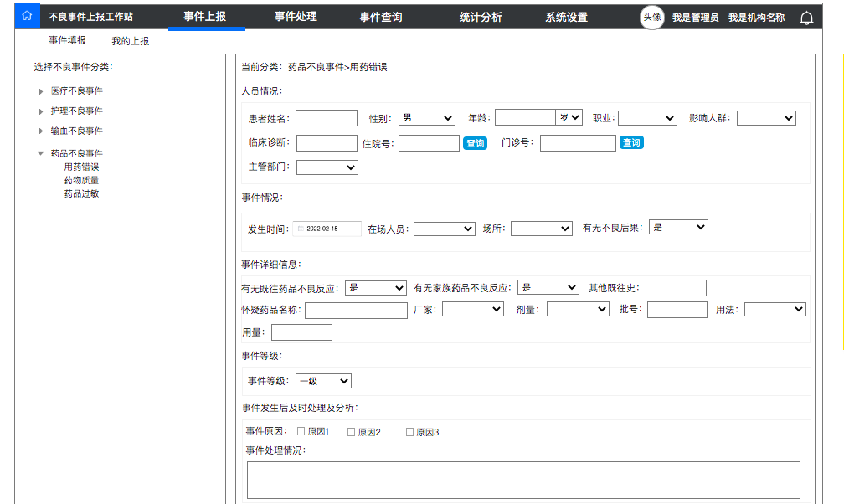The width and height of the screenshot is (844, 504).
Task: Expand 护理不良事件 tree node
Action: (41, 111)
